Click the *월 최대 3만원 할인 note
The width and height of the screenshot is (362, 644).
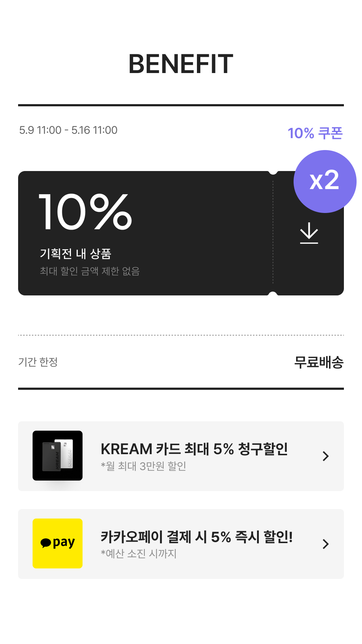(x=143, y=466)
